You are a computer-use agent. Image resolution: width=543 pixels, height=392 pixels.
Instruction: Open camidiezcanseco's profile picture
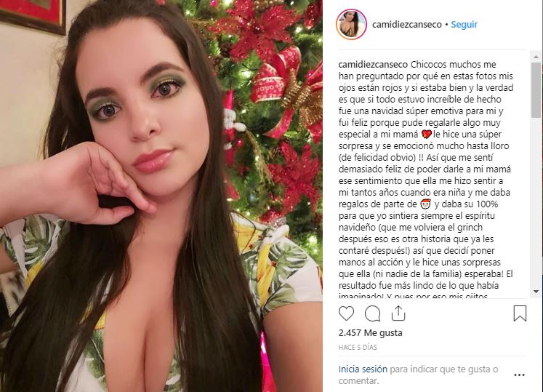351,24
